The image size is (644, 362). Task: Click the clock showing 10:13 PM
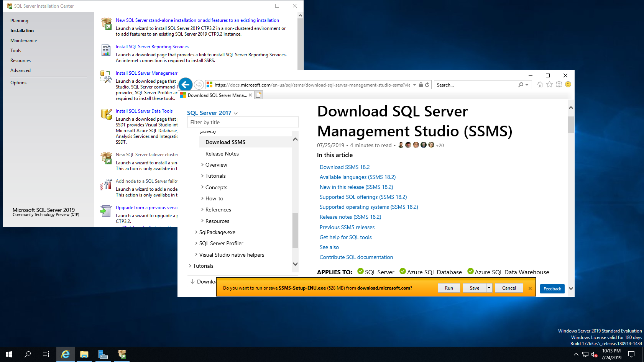click(611, 351)
